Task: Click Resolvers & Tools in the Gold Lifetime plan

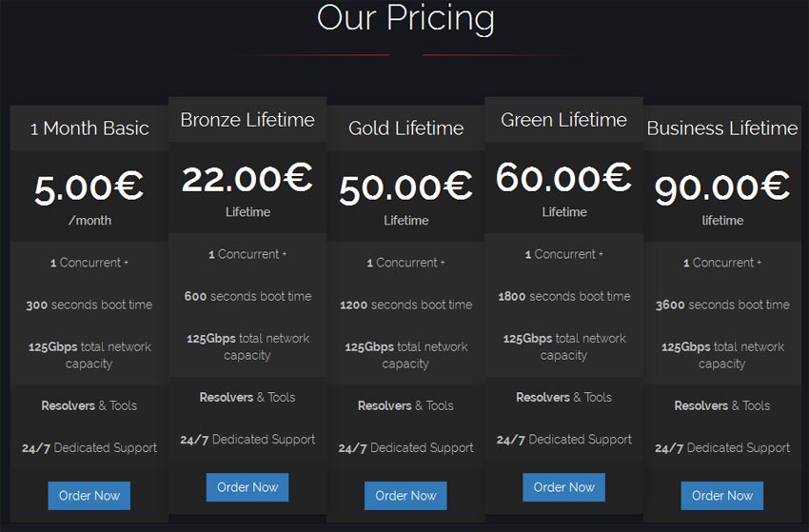Action: [405, 405]
